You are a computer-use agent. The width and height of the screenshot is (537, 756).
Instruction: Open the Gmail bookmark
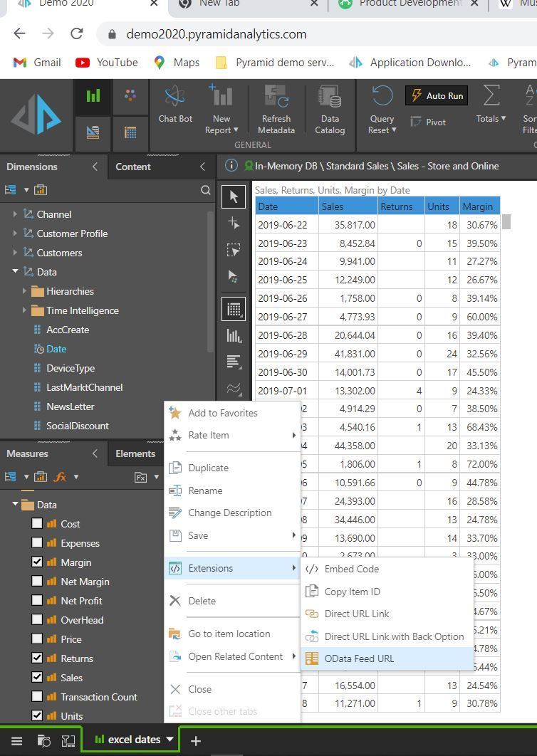coord(37,63)
